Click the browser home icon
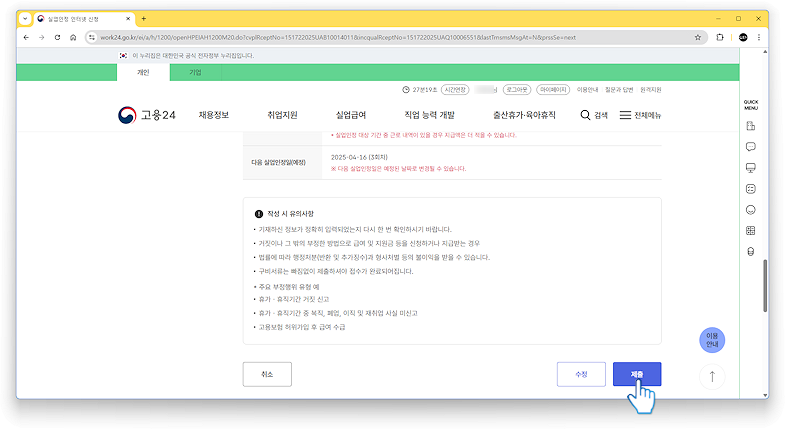 tap(73, 38)
